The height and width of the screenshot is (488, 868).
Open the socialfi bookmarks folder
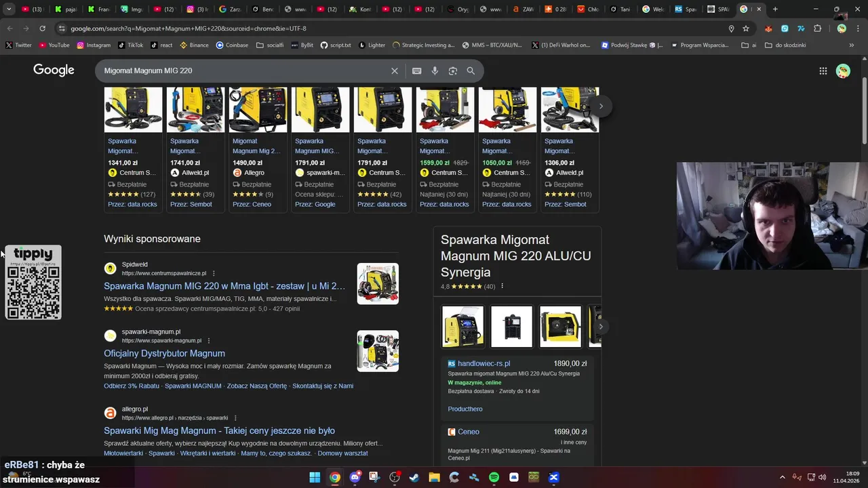click(269, 45)
